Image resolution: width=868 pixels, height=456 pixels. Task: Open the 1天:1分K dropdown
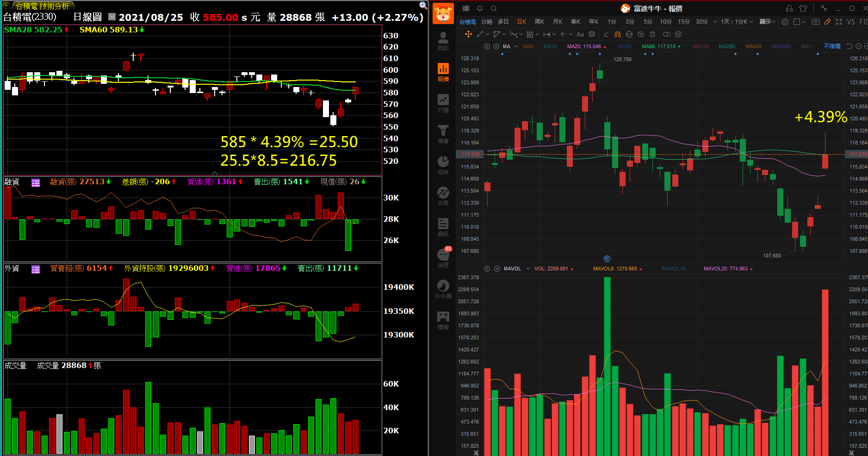point(737,22)
